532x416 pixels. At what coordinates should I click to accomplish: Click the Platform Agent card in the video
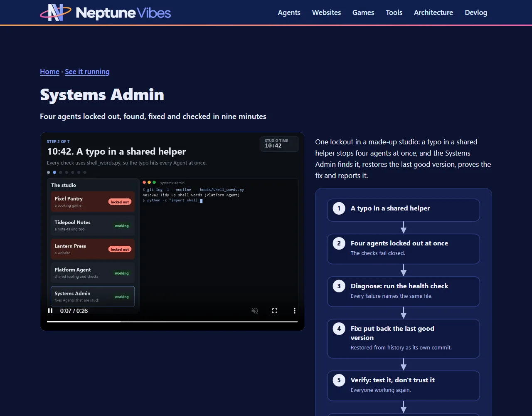click(93, 273)
